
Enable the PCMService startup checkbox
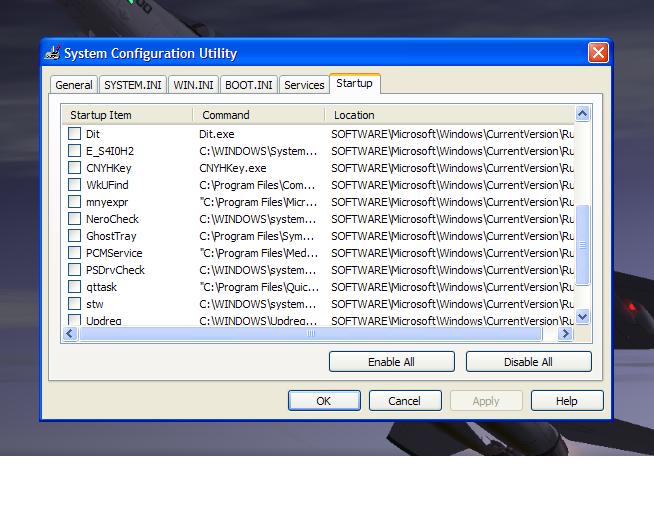tap(75, 253)
